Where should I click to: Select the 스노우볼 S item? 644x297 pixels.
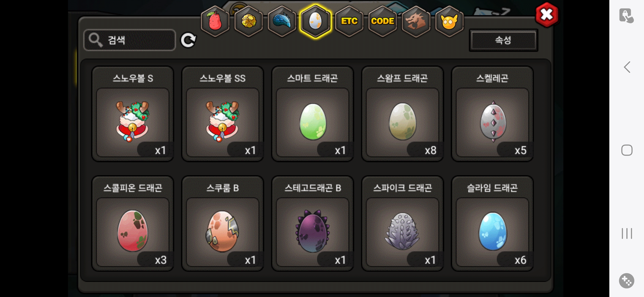point(133,114)
